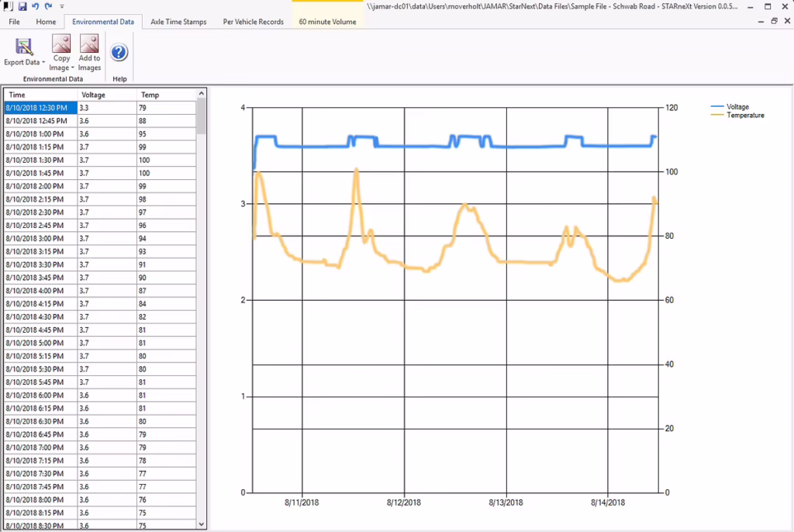The height and width of the screenshot is (532, 794).
Task: Open the Axle Time Stamps tab
Action: (178, 22)
